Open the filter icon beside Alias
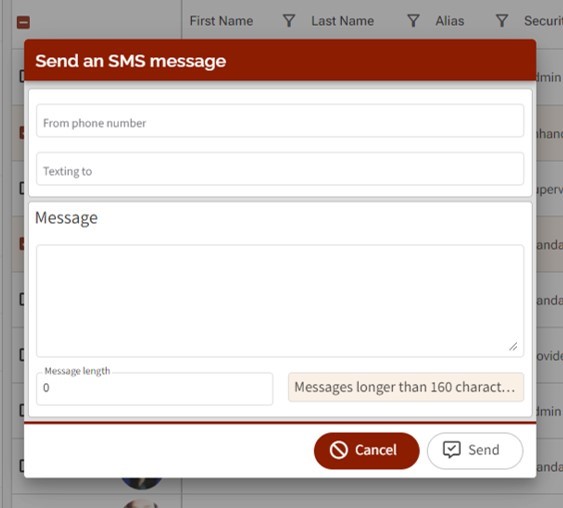The width and height of the screenshot is (563, 508). click(x=502, y=21)
